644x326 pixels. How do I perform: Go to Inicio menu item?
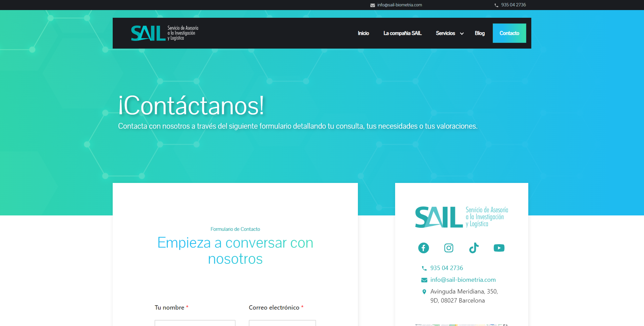(363, 33)
